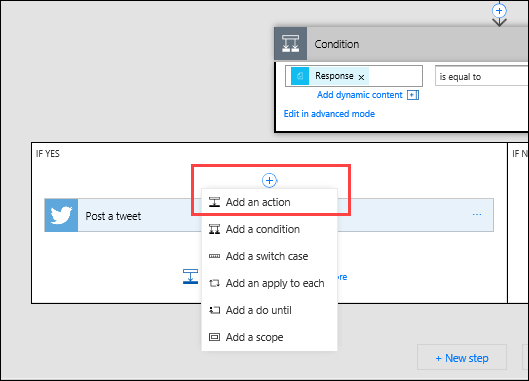The width and height of the screenshot is (529, 381).
Task: Choose Add a do until
Action: [269, 310]
